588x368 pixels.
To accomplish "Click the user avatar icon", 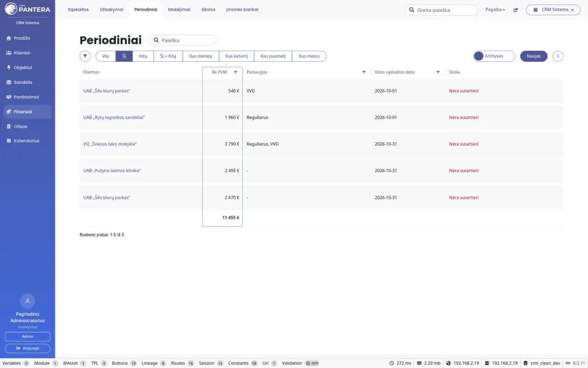I will (27, 301).
